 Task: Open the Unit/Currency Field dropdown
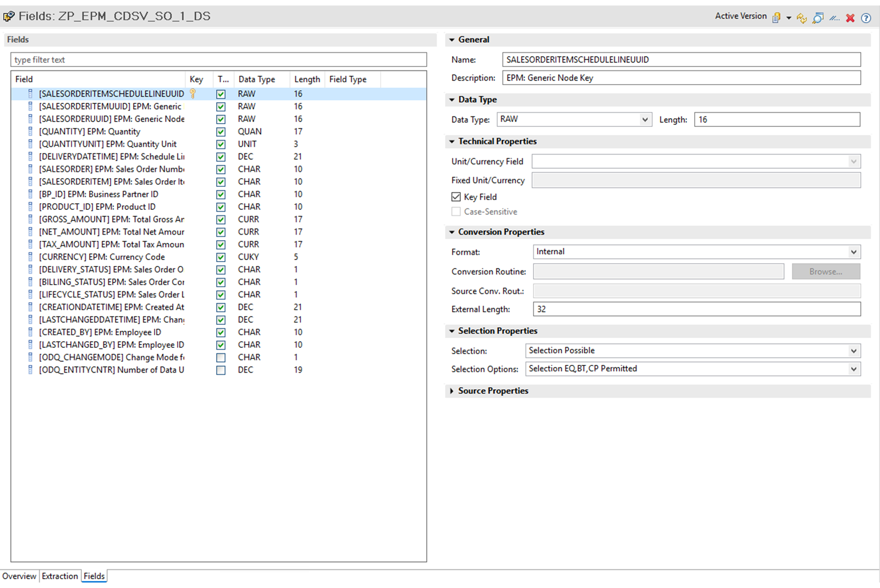click(x=854, y=162)
